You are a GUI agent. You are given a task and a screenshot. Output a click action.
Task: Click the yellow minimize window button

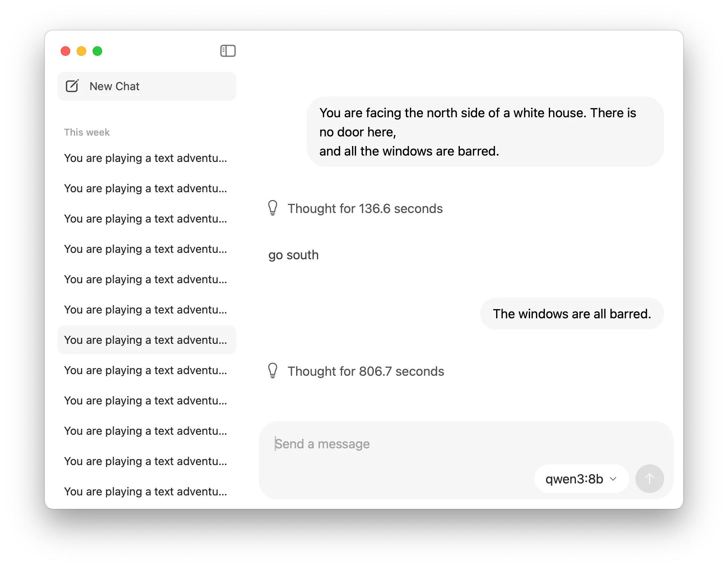coord(81,51)
